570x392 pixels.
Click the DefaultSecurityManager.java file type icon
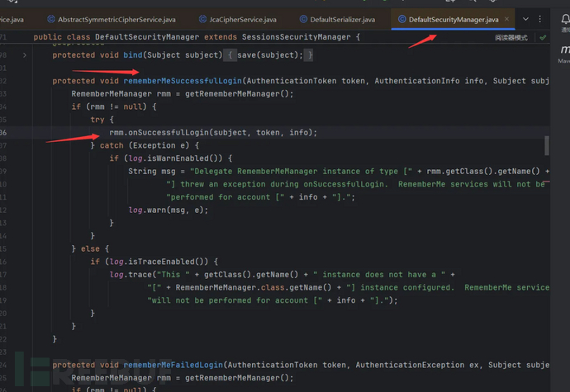[401, 18]
